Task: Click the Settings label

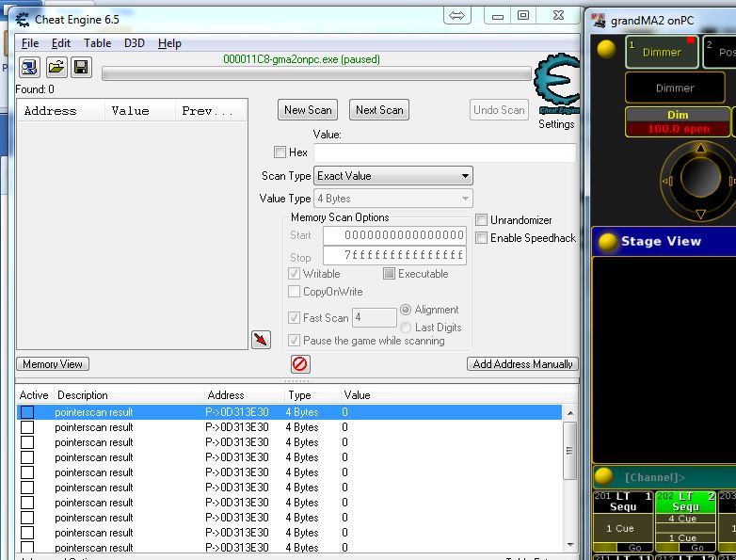Action: [x=556, y=124]
